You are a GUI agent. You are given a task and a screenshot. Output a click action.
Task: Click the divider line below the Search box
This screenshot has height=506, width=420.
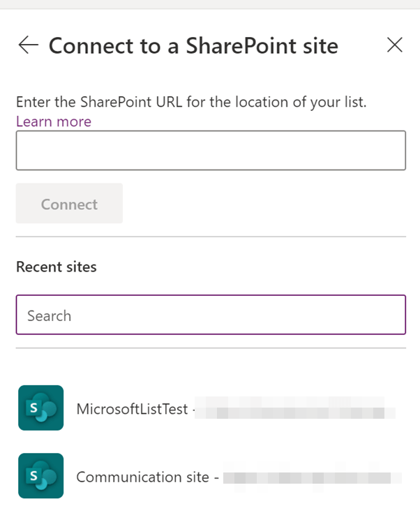211,348
